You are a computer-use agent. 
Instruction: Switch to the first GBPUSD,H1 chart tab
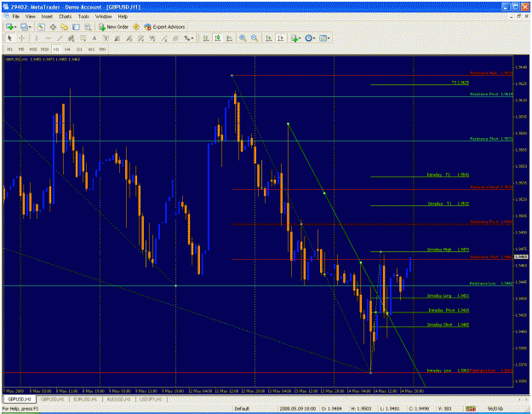coord(20,400)
